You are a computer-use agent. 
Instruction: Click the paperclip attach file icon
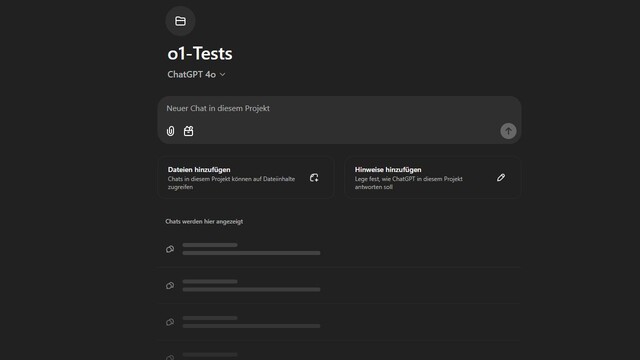(171, 131)
